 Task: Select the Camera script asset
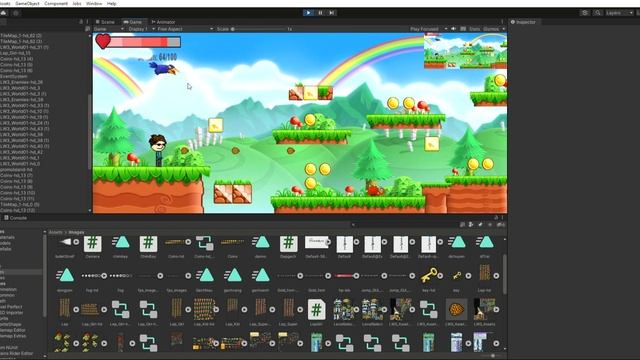93,244
